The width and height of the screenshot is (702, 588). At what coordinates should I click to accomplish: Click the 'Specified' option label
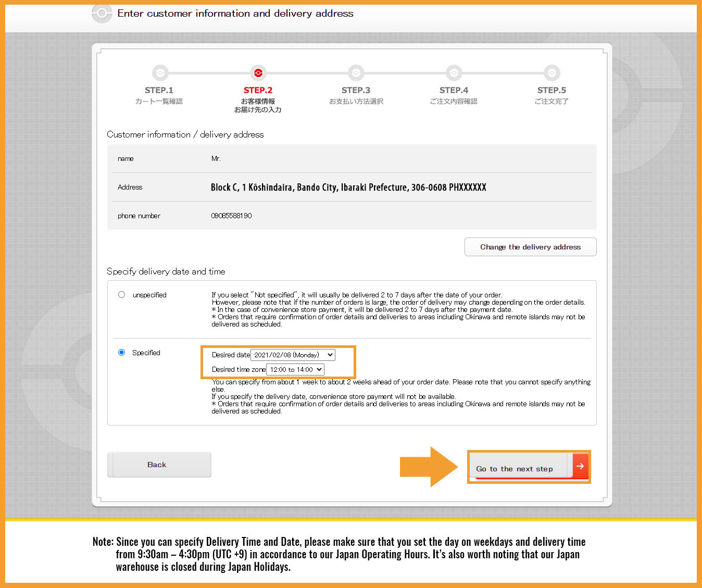click(x=146, y=353)
